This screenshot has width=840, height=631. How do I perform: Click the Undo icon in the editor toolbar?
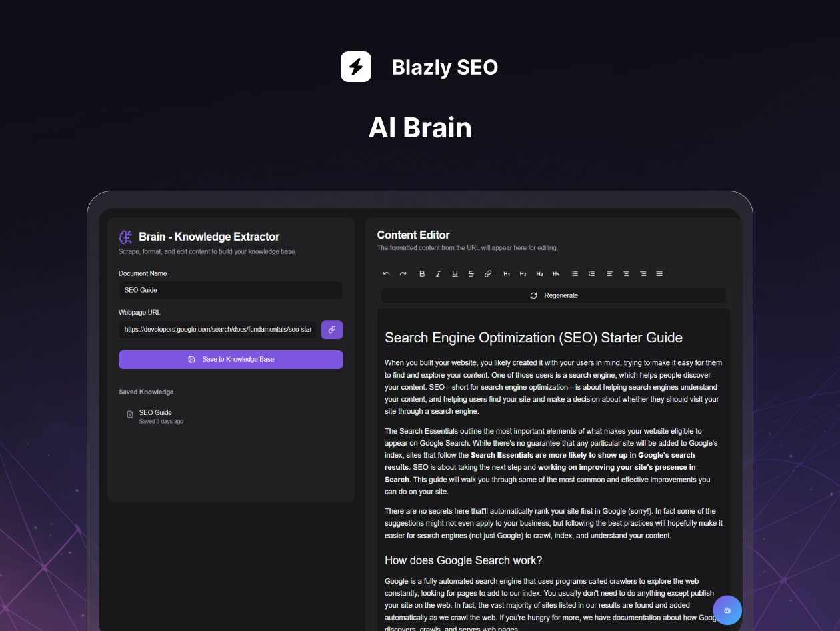385,273
